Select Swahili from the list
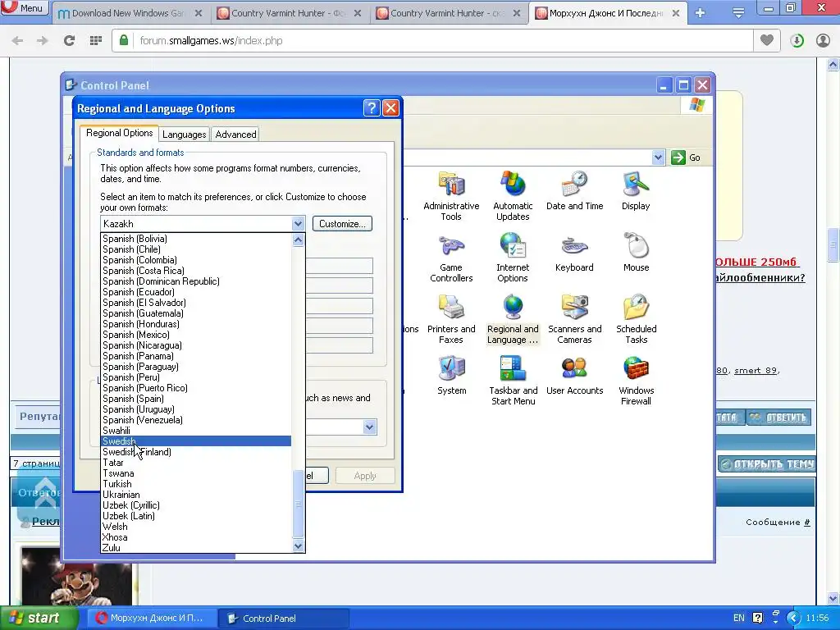Image resolution: width=840 pixels, height=630 pixels. (196, 430)
